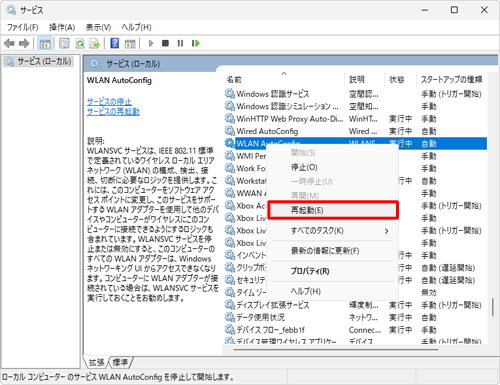Image resolution: width=500 pixels, height=385 pixels.
Task: Open the ファイル(F) menu
Action: [23, 27]
